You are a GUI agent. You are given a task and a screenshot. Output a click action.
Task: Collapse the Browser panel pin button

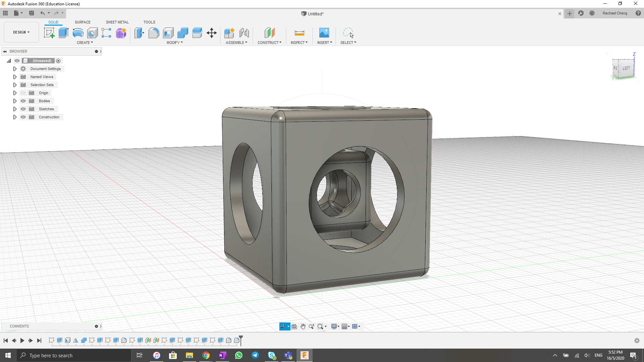[x=96, y=51]
